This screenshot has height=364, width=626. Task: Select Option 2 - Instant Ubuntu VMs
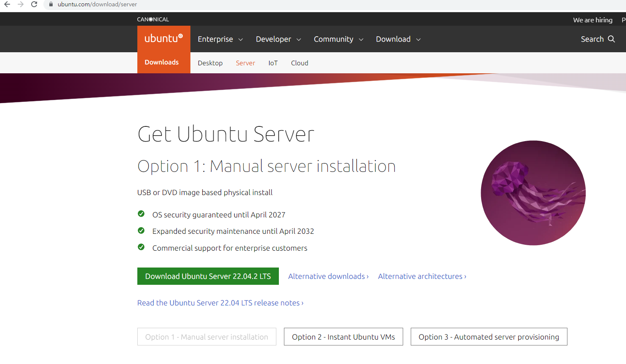343,337
